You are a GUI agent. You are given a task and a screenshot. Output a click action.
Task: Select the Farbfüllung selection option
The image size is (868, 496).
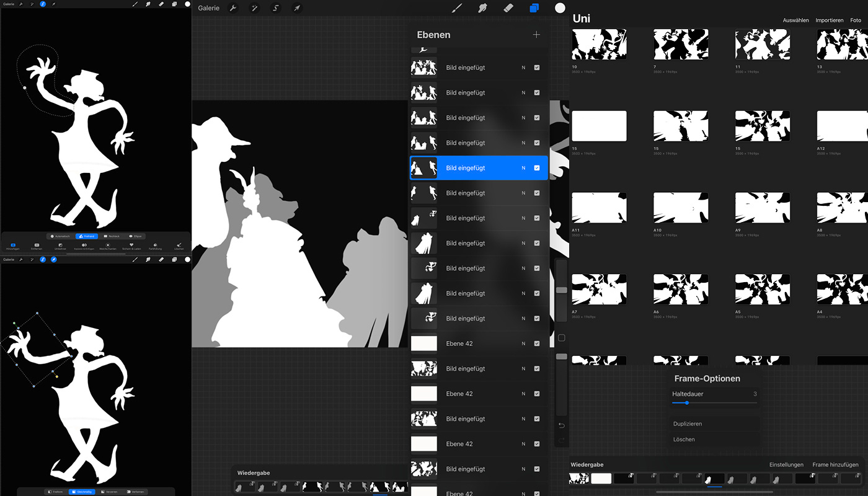(x=155, y=246)
